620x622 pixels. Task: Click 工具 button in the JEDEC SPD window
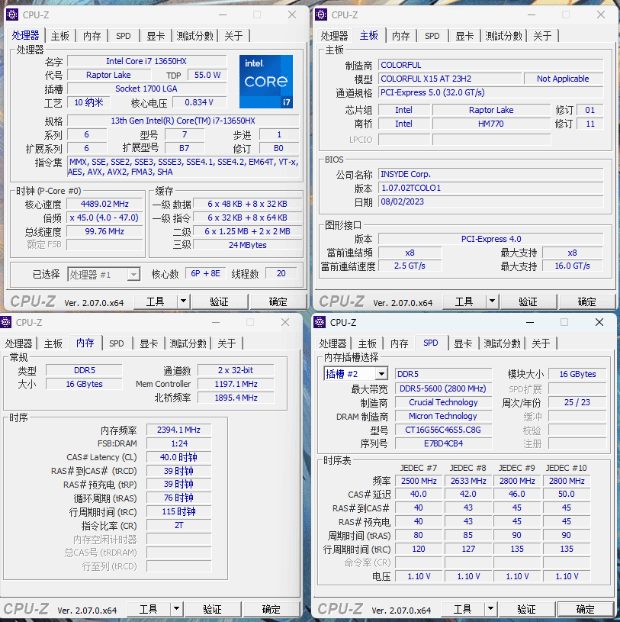[463, 609]
